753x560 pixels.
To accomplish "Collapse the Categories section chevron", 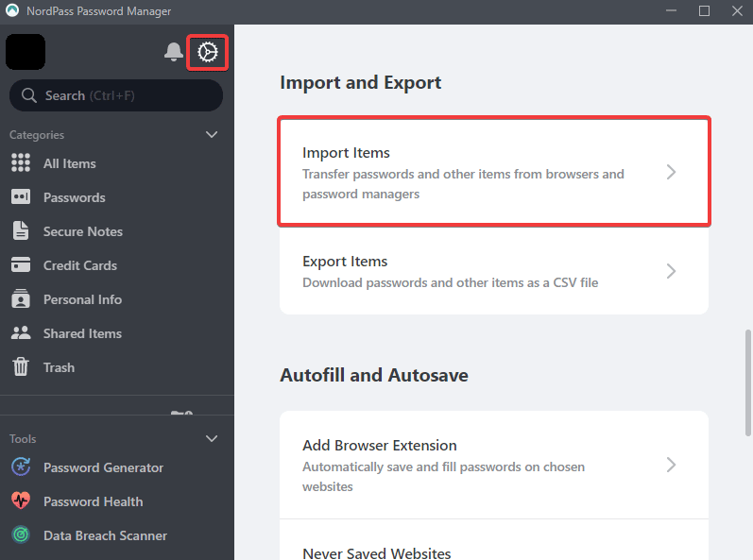I will tap(212, 134).
